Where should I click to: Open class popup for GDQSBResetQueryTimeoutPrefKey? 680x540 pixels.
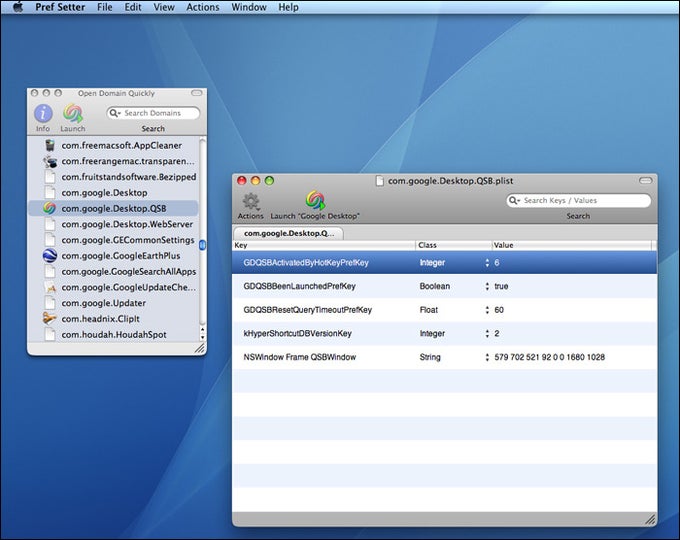tap(487, 310)
